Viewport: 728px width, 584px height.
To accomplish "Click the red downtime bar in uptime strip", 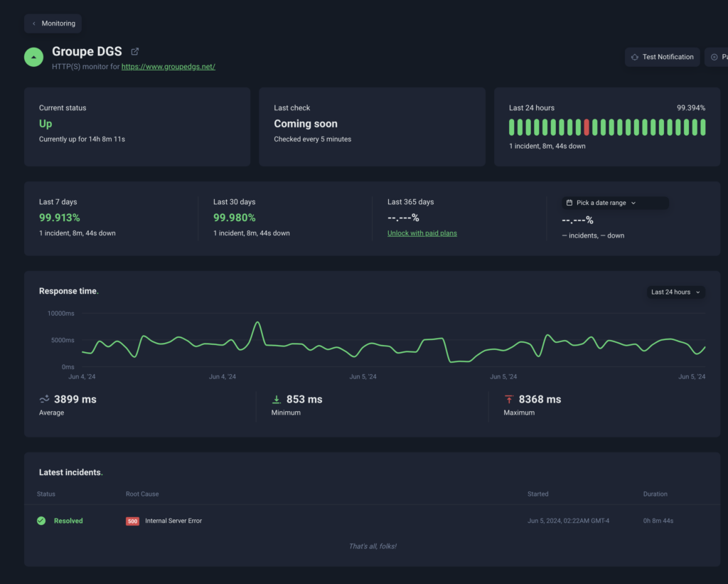I will (587, 127).
